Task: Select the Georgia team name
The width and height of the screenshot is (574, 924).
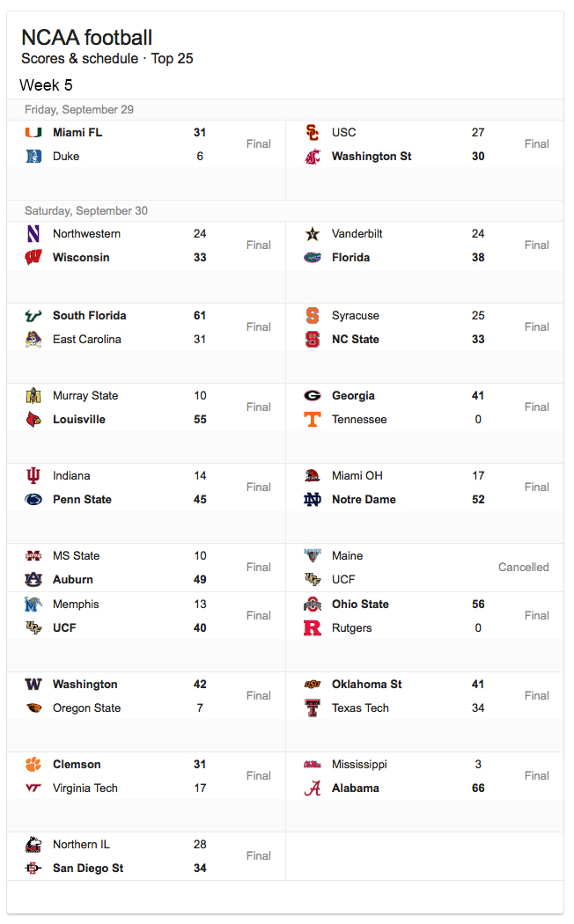Action: click(353, 396)
